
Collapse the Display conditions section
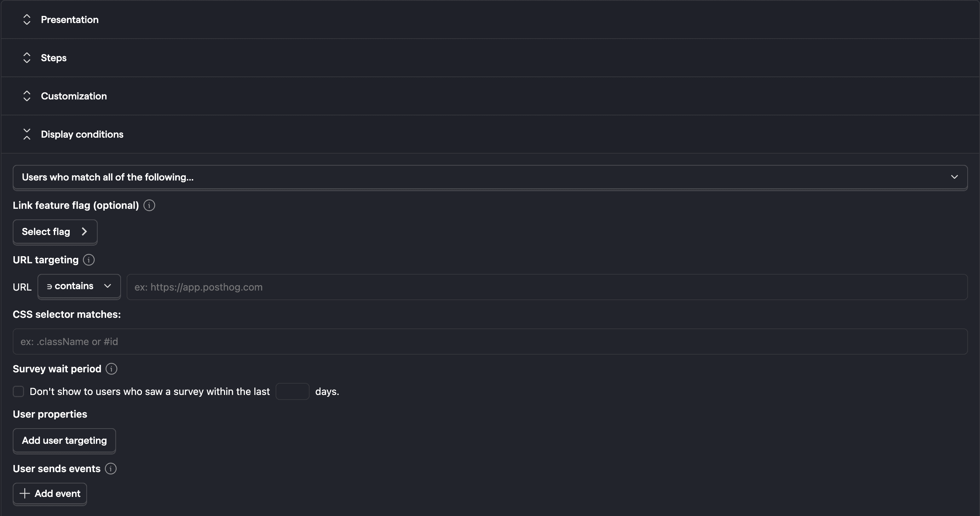coord(490,134)
